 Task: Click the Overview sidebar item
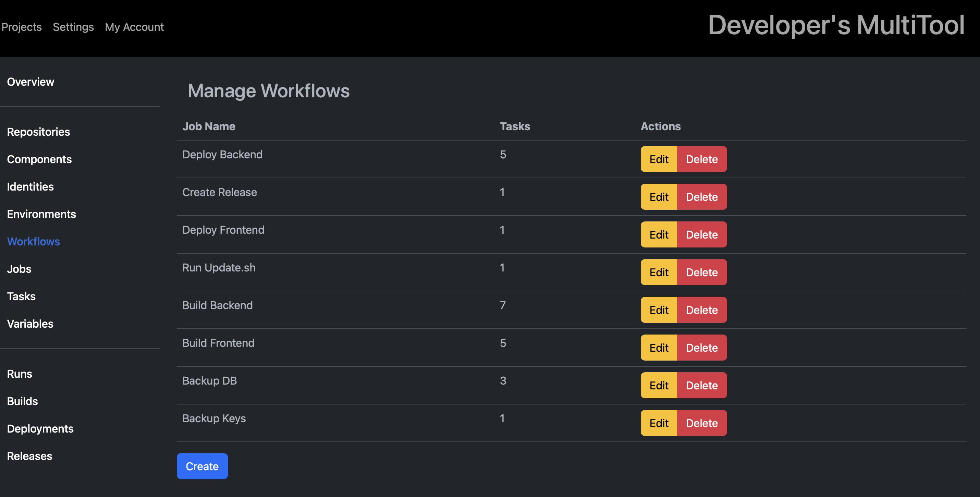coord(30,81)
